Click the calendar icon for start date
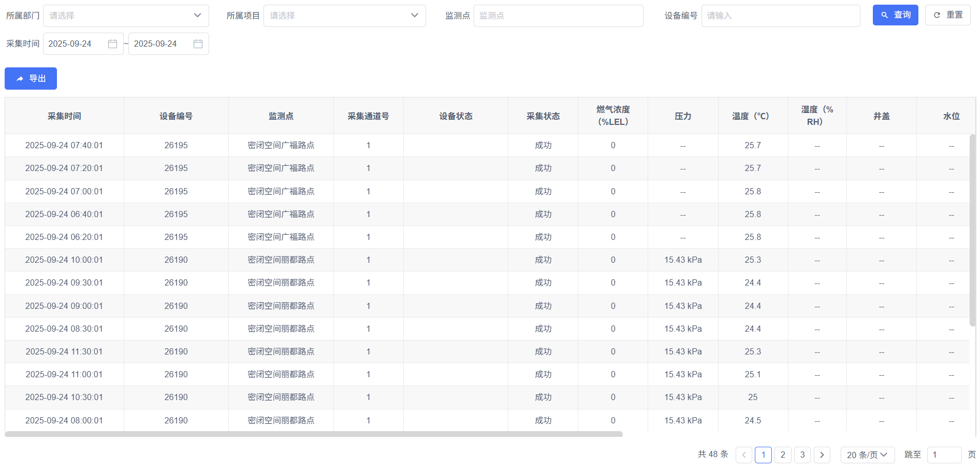This screenshot has width=980, height=469. [x=112, y=44]
